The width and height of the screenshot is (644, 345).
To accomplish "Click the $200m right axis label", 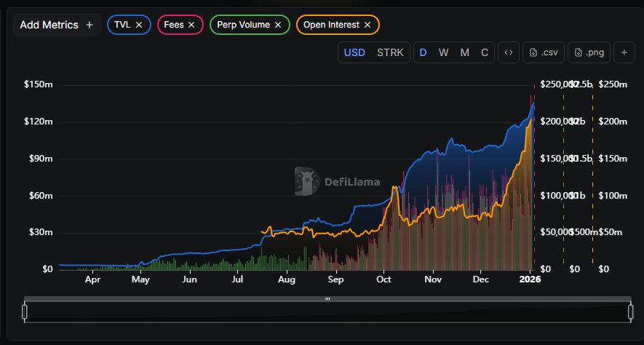I will point(613,122).
